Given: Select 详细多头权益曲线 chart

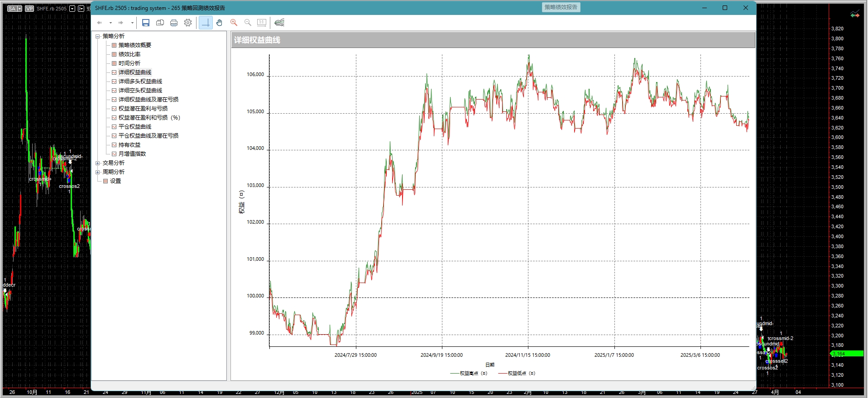Looking at the screenshot, I should point(140,82).
